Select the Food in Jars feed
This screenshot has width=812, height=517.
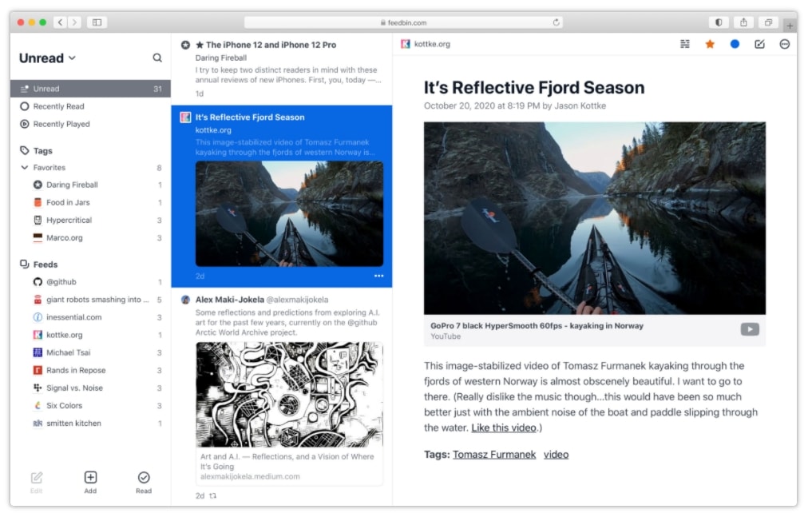click(x=91, y=202)
